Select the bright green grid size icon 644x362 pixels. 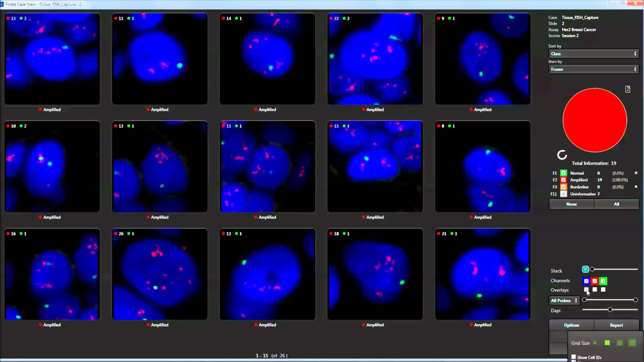(x=607, y=343)
